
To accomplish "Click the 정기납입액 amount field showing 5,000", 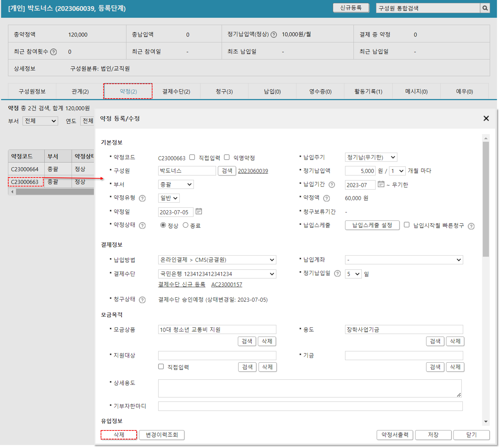I will tap(360, 171).
